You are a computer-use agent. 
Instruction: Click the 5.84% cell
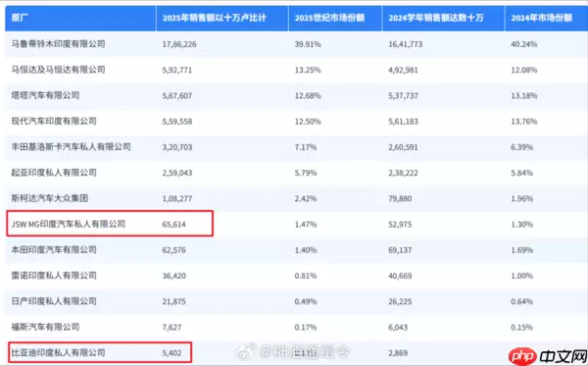(x=522, y=173)
